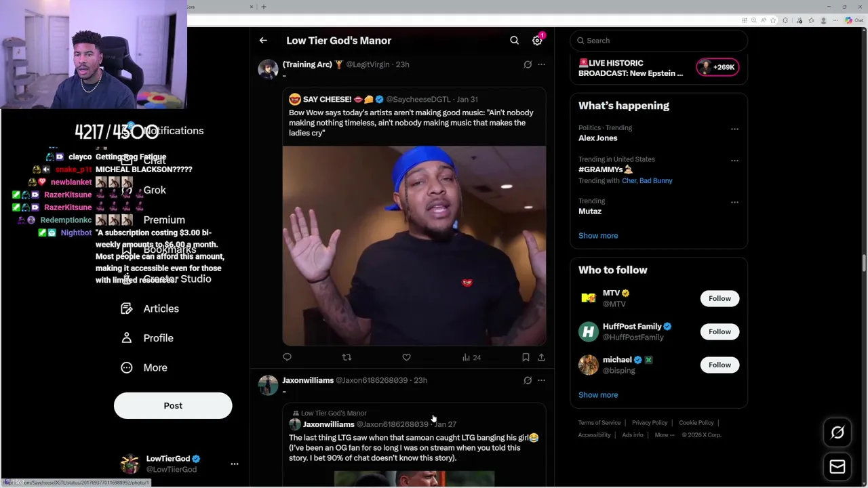The height and width of the screenshot is (488, 868).
Task: Open community settings gear with notification badge
Action: [537, 41]
